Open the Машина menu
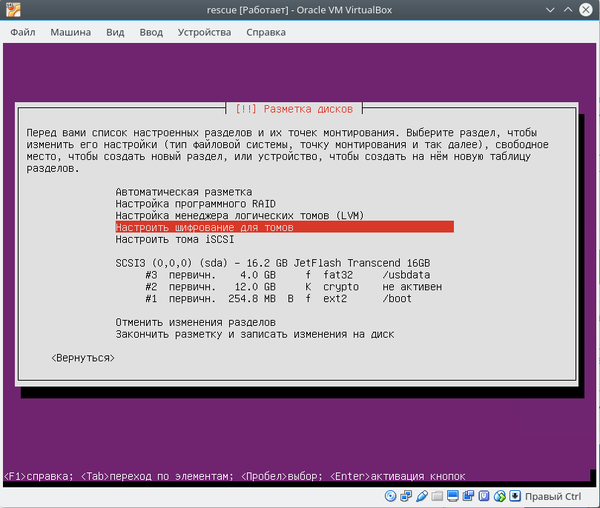The width and height of the screenshot is (600, 508). tap(71, 32)
